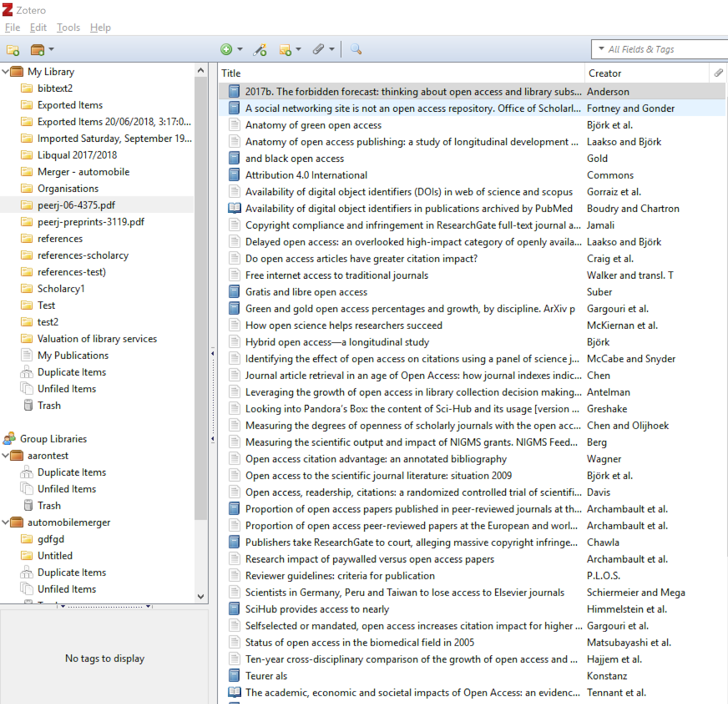The image size is (728, 704).
Task: Click the Title column header
Action: pyautogui.click(x=232, y=73)
